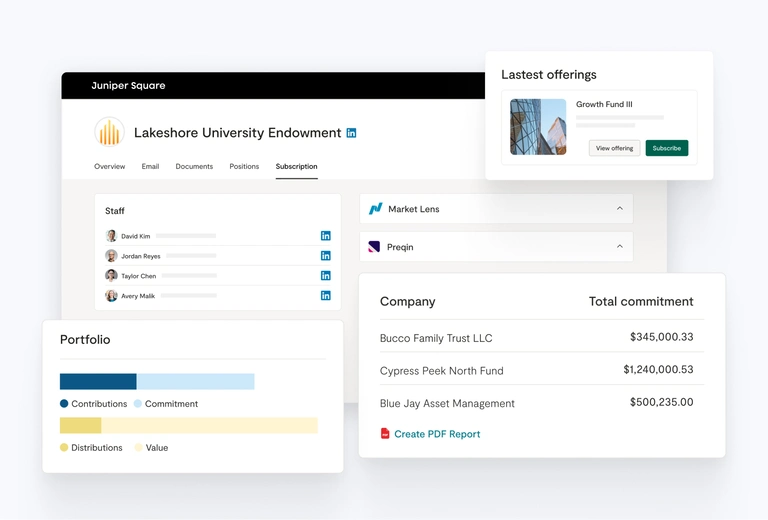Open Jordan Reyes's LinkedIn profile icon

326,256
